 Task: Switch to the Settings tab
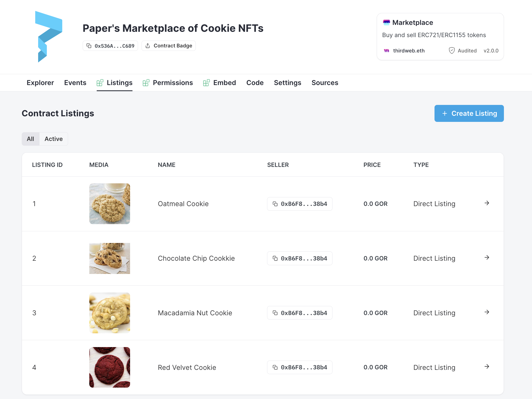287,83
